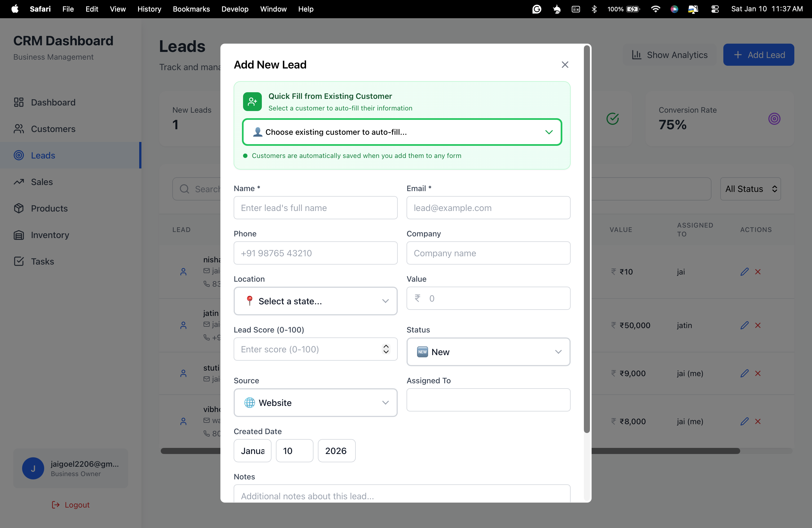This screenshot has width=812, height=528.
Task: Click the Wi-Fi icon in the menu bar
Action: coord(655,9)
